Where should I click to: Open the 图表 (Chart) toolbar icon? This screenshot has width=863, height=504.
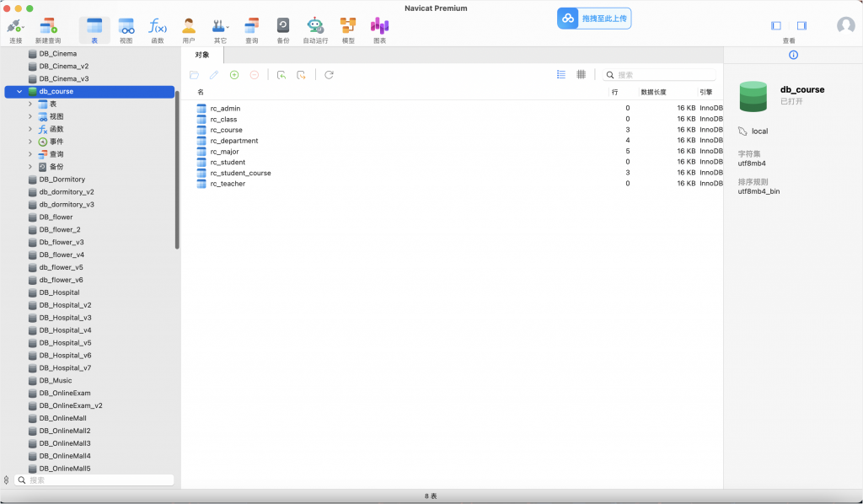click(380, 26)
